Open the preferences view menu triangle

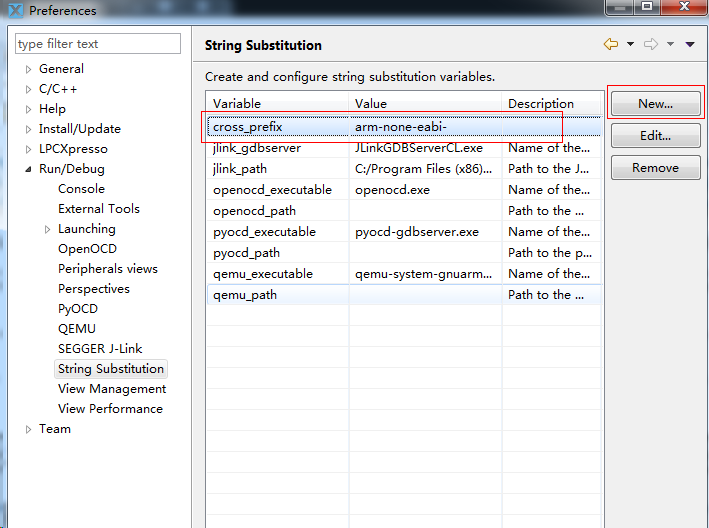(690, 44)
